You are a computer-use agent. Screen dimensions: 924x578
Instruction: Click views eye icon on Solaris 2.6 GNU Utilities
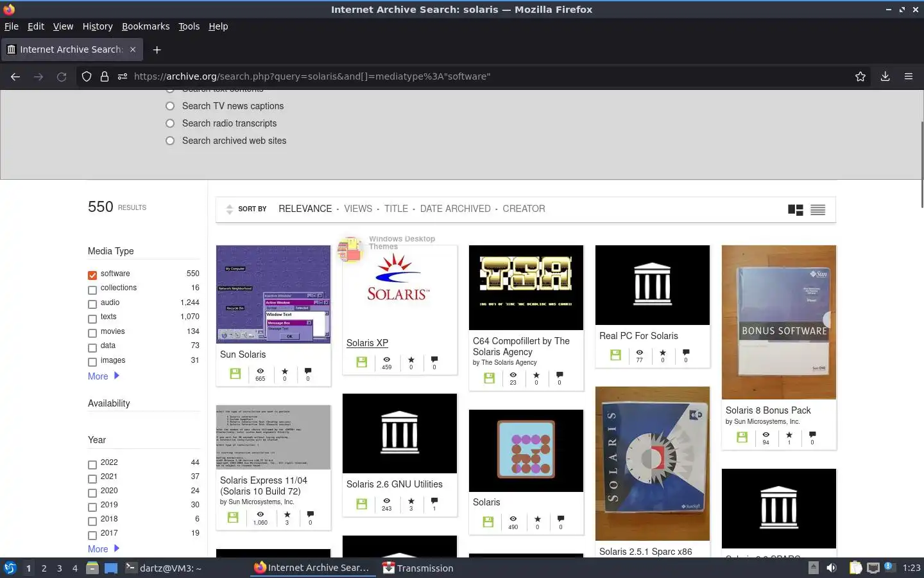tap(386, 501)
